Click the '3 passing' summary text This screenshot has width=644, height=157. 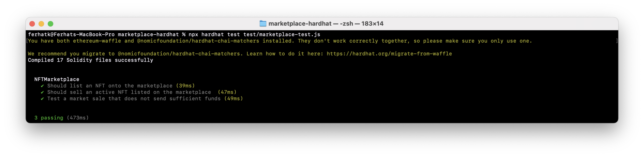[49, 118]
